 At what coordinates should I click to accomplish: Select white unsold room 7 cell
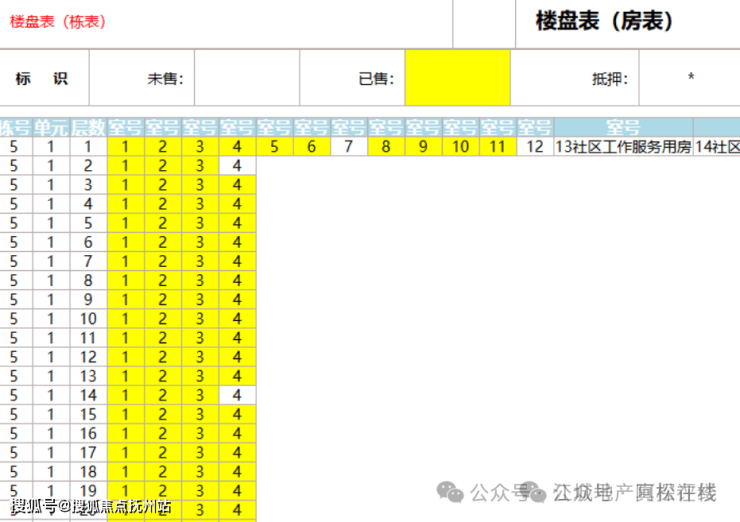coord(349,146)
